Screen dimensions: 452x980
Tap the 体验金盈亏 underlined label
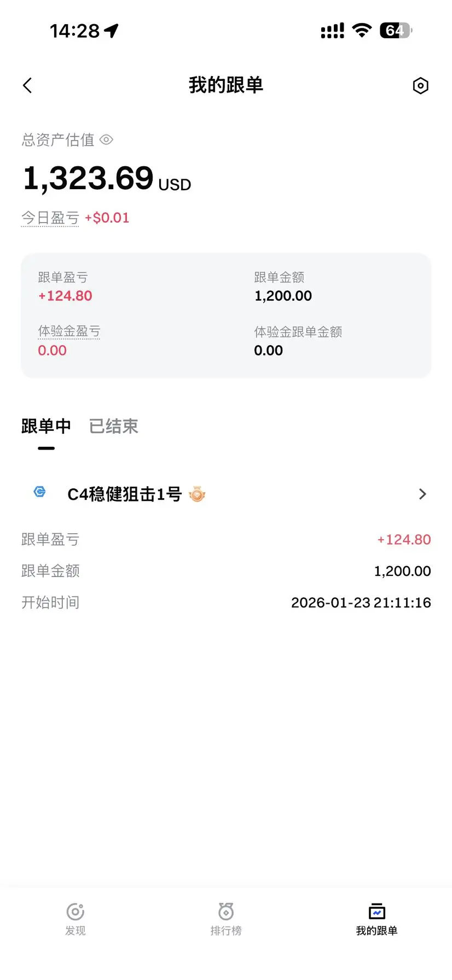point(69,331)
